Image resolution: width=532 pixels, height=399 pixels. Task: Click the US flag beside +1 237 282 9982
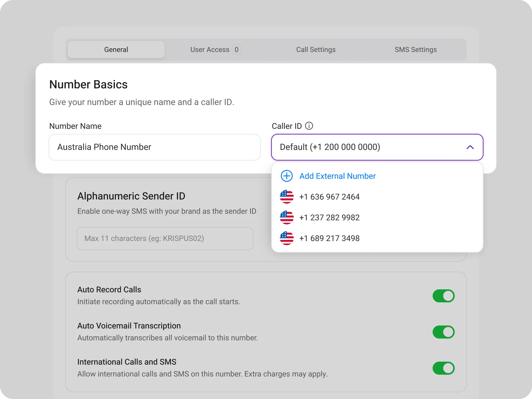tap(287, 218)
